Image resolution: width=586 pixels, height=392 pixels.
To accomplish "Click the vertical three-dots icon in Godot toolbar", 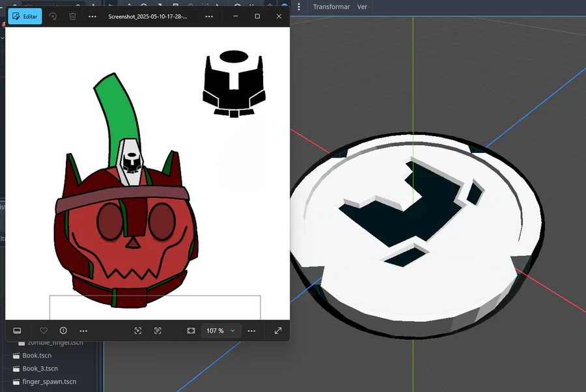I will [299, 7].
